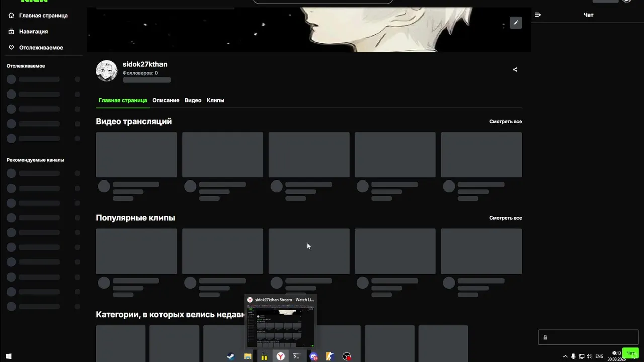Screen dimensions: 644x362
Task: Click the network tray icon
Action: point(581,356)
